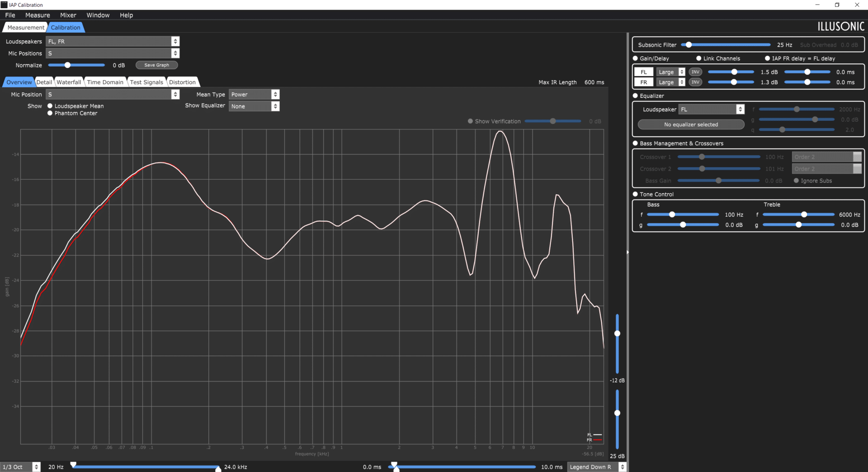Image resolution: width=868 pixels, height=472 pixels.
Task: Toggle the INV button for FL channel
Action: click(695, 72)
